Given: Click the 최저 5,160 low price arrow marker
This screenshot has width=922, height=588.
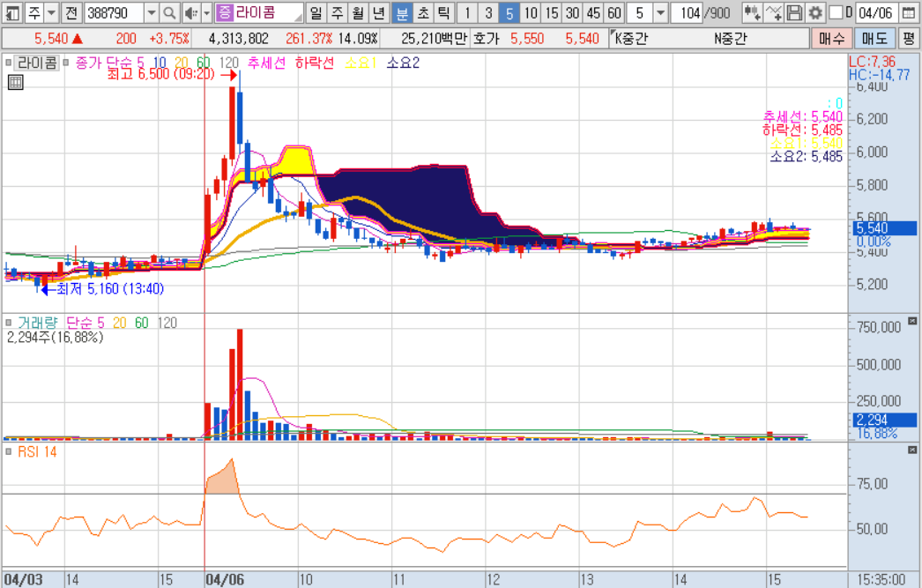Looking at the screenshot, I should pos(48,289).
